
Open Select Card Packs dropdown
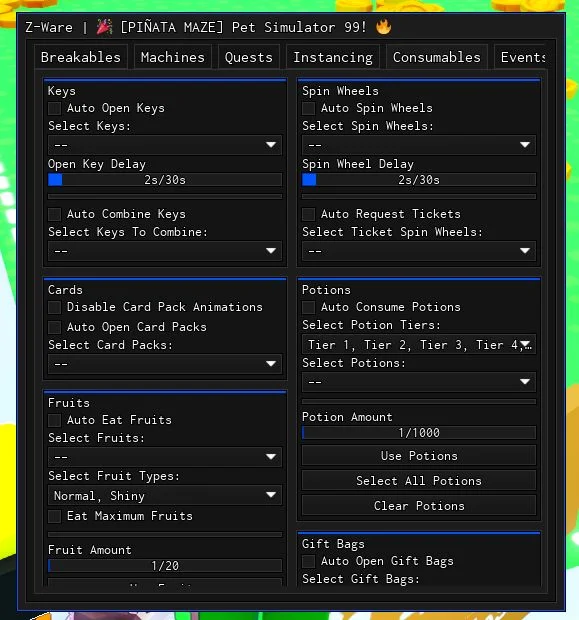(x=165, y=364)
